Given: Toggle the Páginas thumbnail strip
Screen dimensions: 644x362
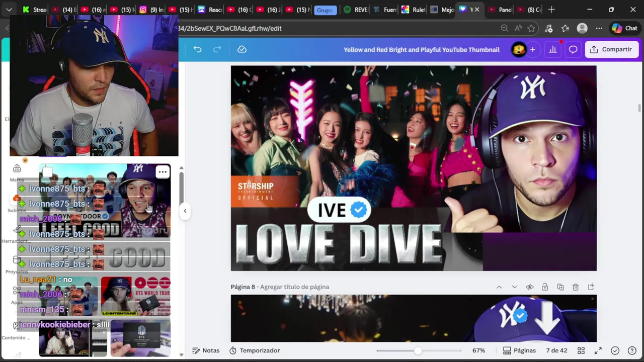Looking at the screenshot, I should 519,350.
